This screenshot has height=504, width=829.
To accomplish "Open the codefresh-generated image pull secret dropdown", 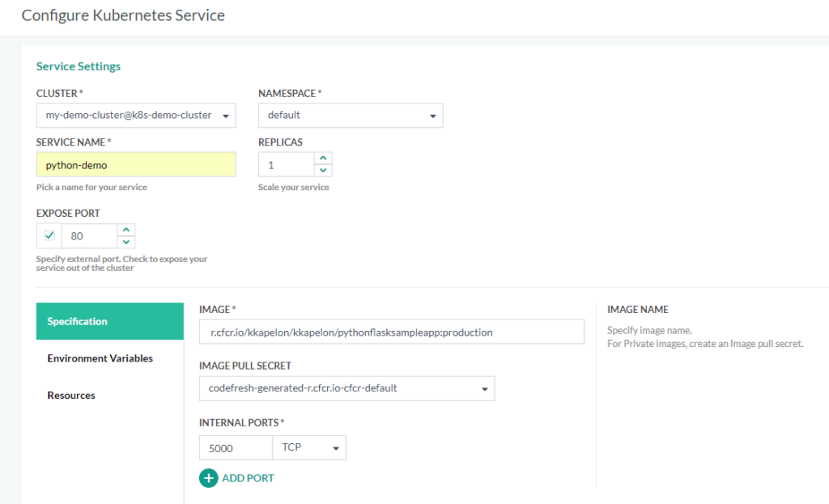I will coord(346,388).
